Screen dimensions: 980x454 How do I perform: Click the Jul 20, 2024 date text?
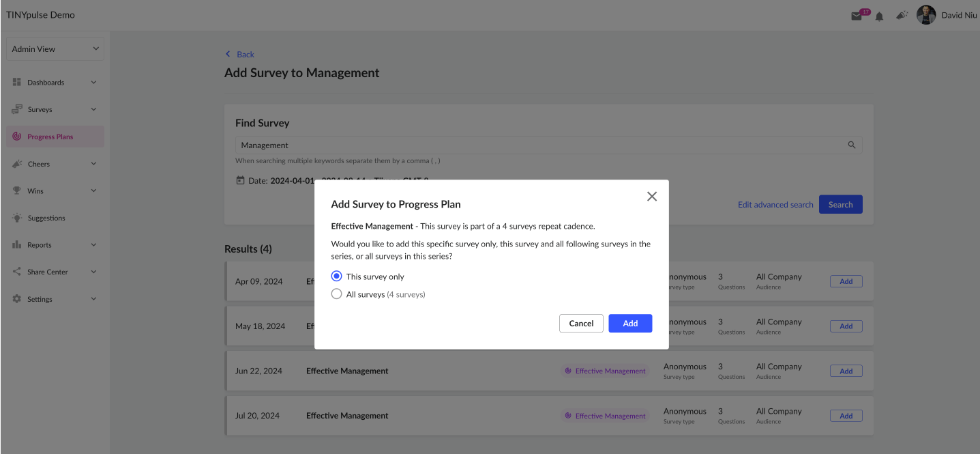(x=258, y=416)
